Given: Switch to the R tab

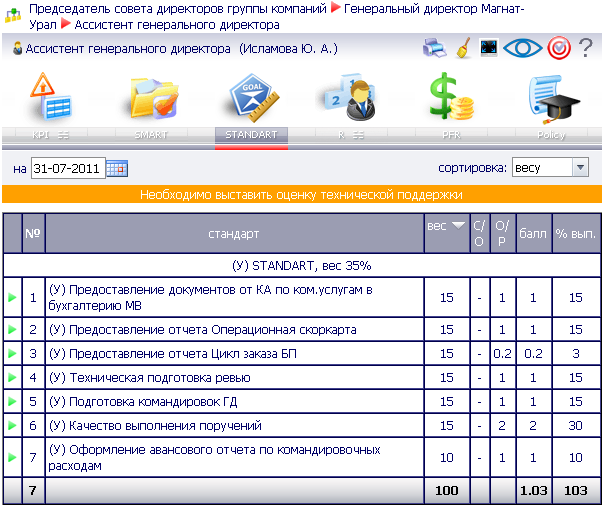Looking at the screenshot, I should (351, 135).
